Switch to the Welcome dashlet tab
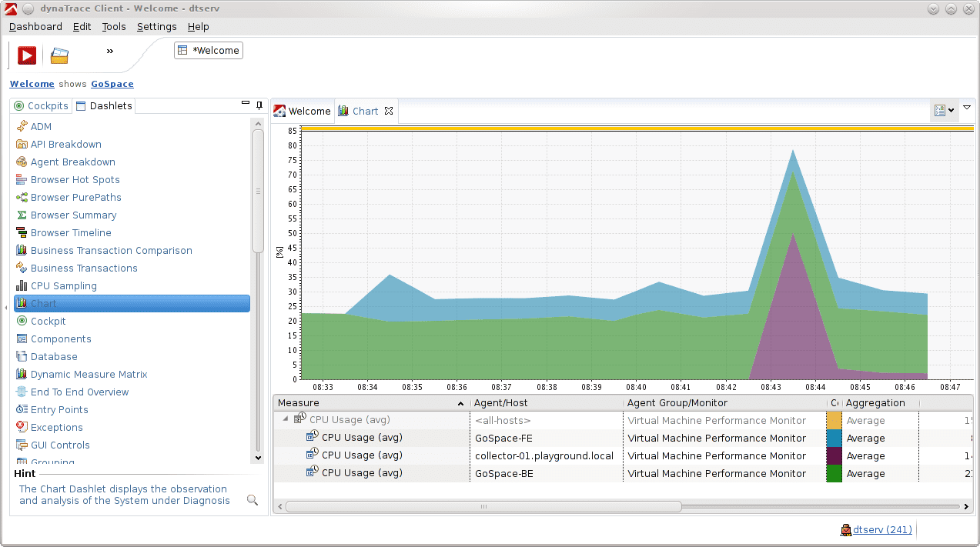Viewport: 980px width, 547px height. click(303, 111)
